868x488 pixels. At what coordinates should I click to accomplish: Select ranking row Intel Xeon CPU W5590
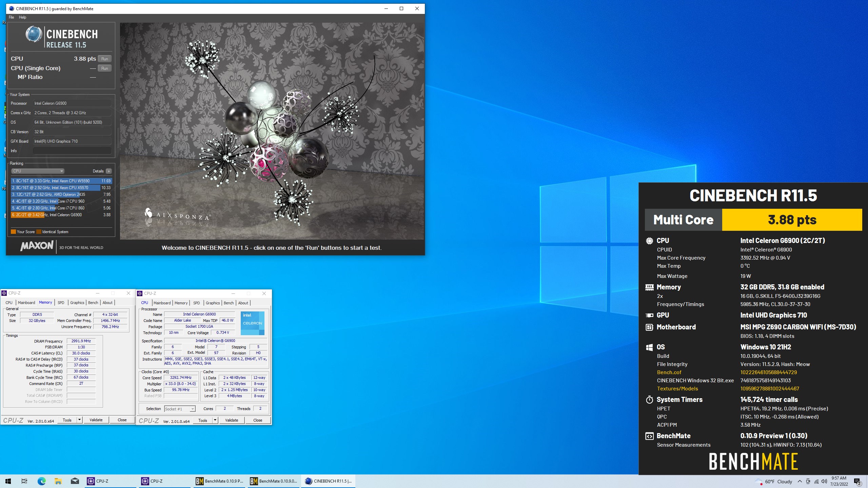[x=61, y=181]
